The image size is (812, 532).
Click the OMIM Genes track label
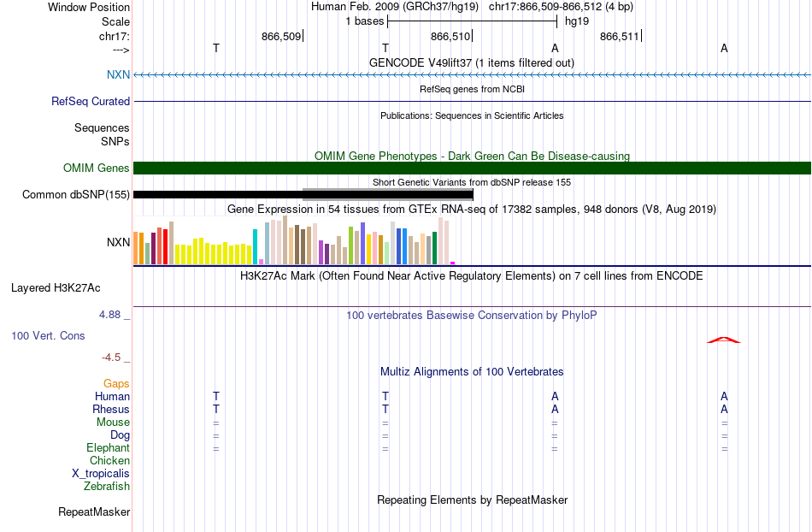pyautogui.click(x=97, y=168)
